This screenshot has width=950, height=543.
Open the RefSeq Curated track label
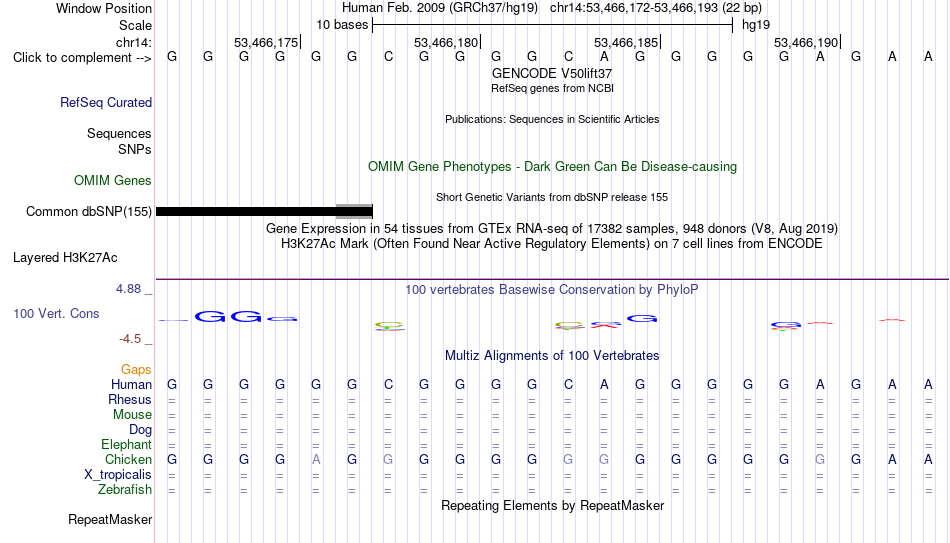click(106, 102)
